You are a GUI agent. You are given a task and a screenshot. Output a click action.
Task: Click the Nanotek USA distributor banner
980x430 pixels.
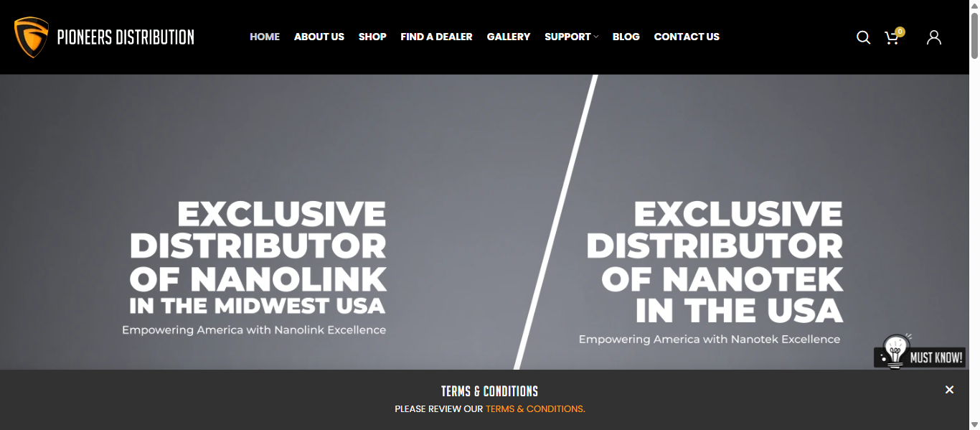711,273
